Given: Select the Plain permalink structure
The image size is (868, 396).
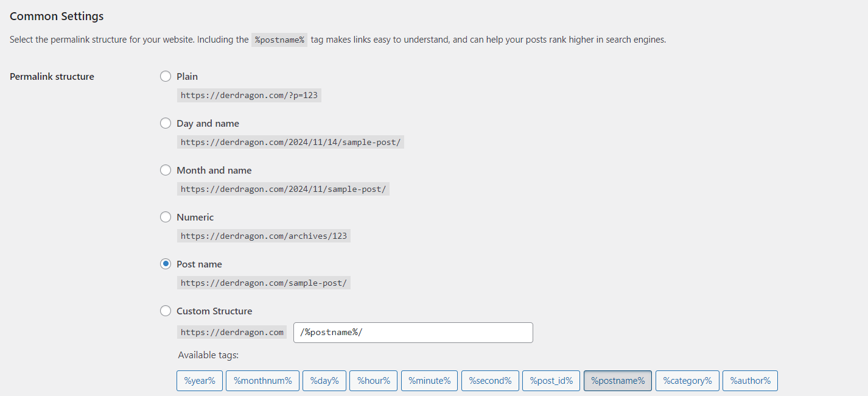Looking at the screenshot, I should coord(166,76).
